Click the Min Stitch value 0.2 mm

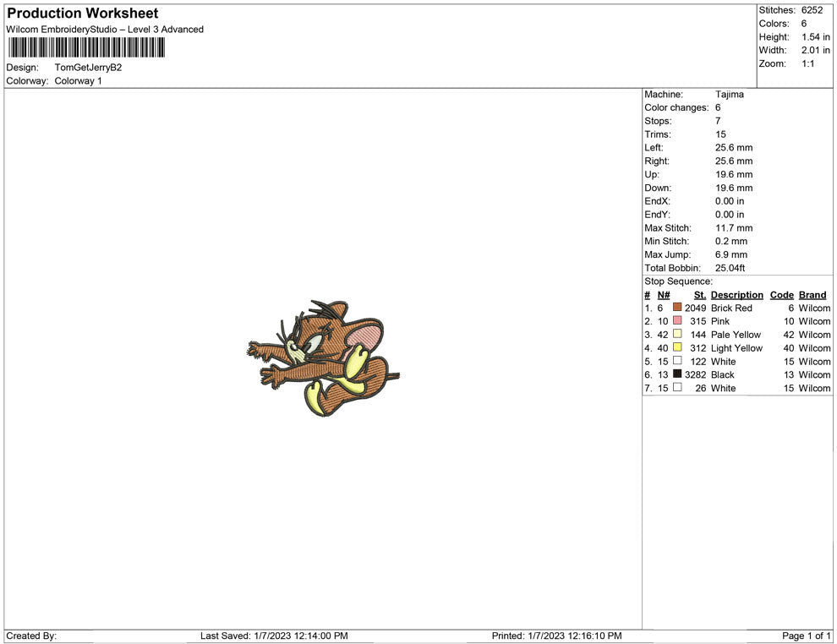731,241
